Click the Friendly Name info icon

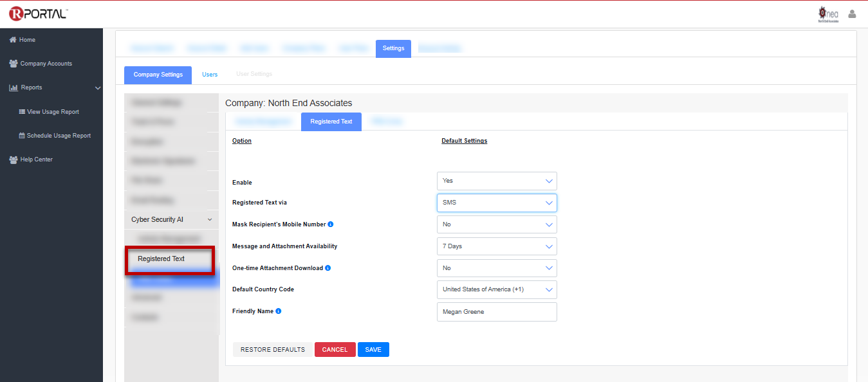(279, 311)
